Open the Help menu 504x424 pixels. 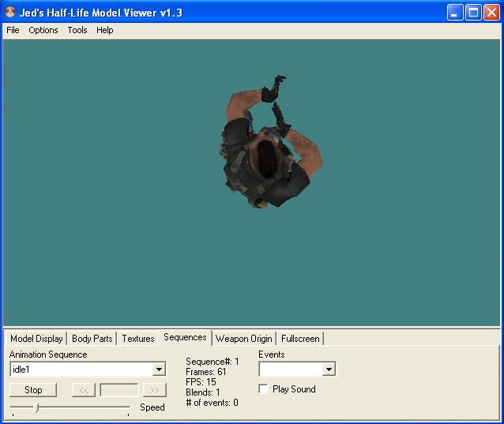coord(105,30)
